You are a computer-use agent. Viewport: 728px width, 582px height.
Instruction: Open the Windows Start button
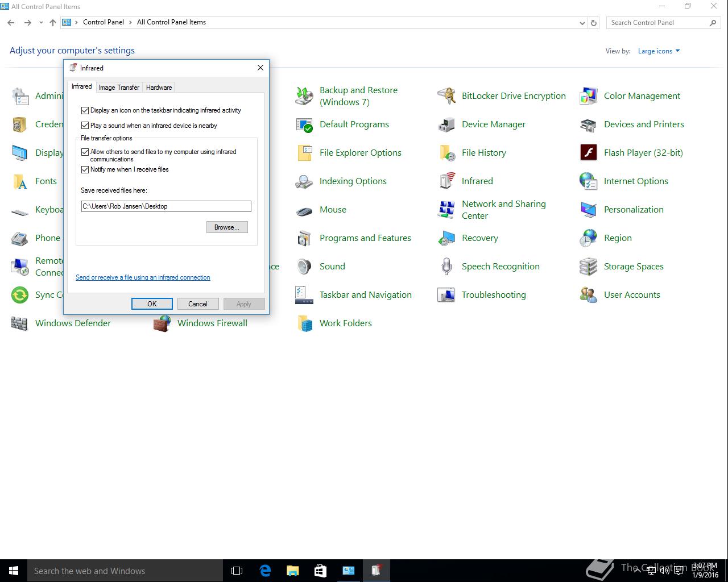point(14,571)
